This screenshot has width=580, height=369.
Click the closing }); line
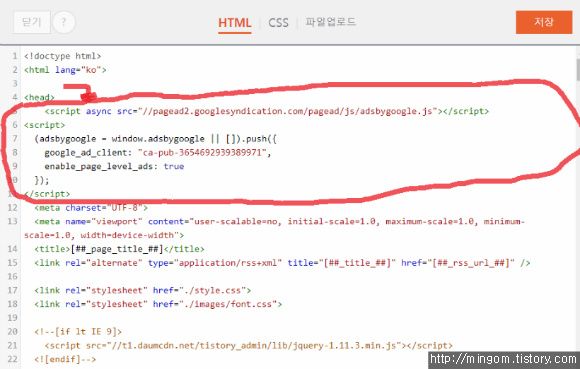click(x=42, y=180)
